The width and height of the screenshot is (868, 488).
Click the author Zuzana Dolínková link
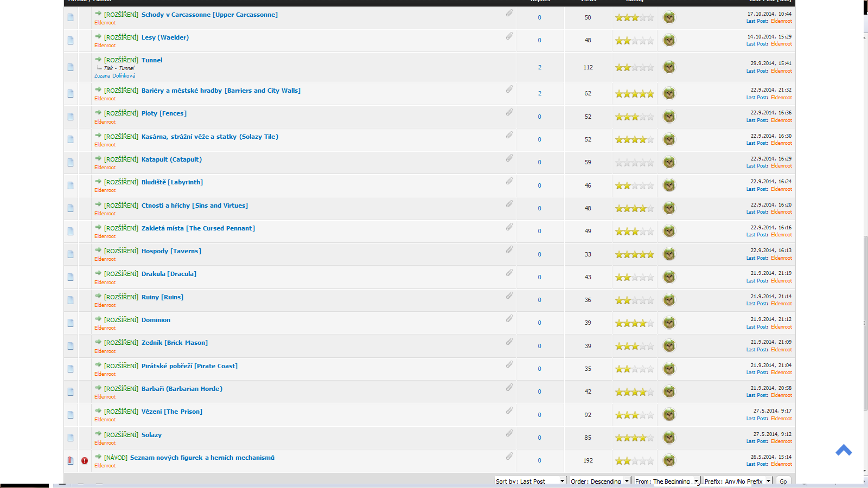point(114,76)
